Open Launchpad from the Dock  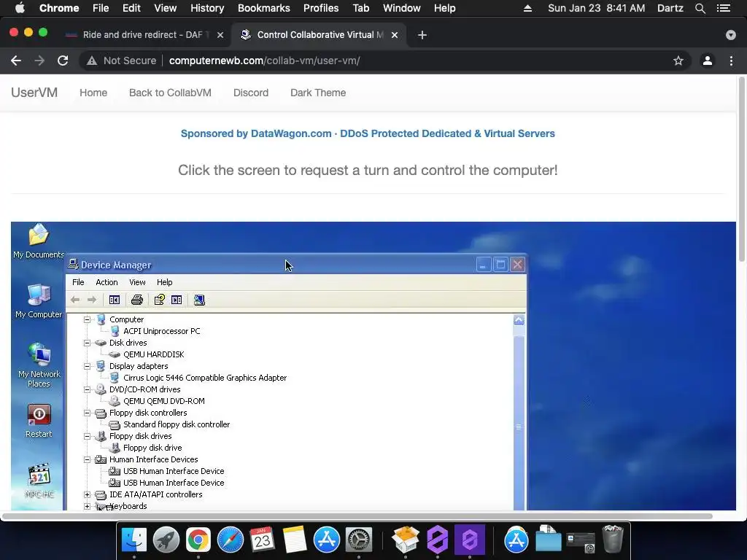[166, 540]
